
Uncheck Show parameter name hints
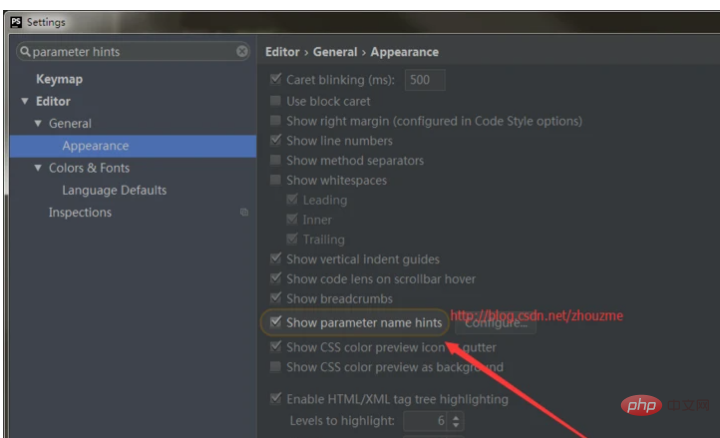coord(276,322)
